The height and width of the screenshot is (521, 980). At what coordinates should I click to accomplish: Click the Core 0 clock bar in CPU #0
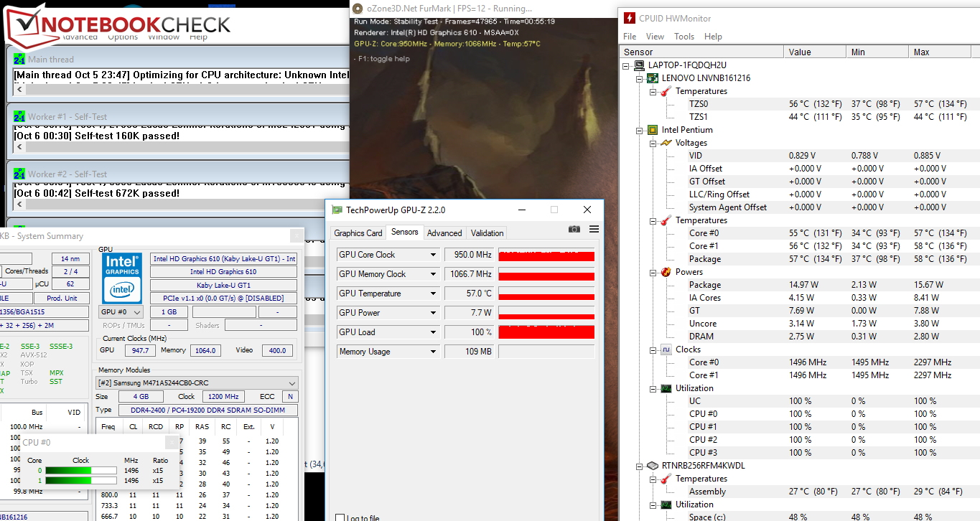tap(81, 471)
